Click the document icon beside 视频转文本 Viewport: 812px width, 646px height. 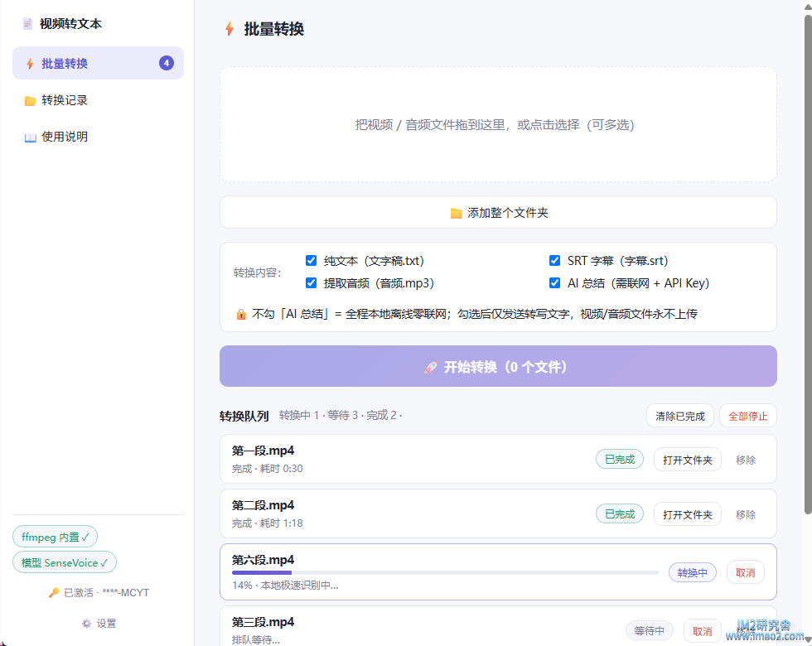[x=27, y=24]
